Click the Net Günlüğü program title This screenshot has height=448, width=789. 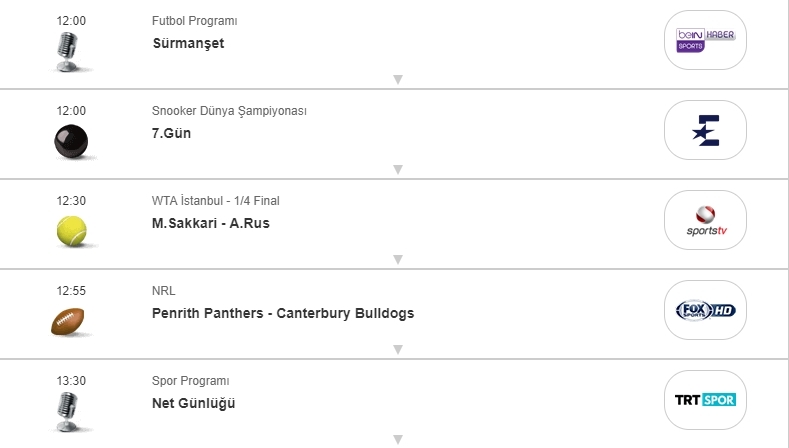pyautogui.click(x=194, y=403)
